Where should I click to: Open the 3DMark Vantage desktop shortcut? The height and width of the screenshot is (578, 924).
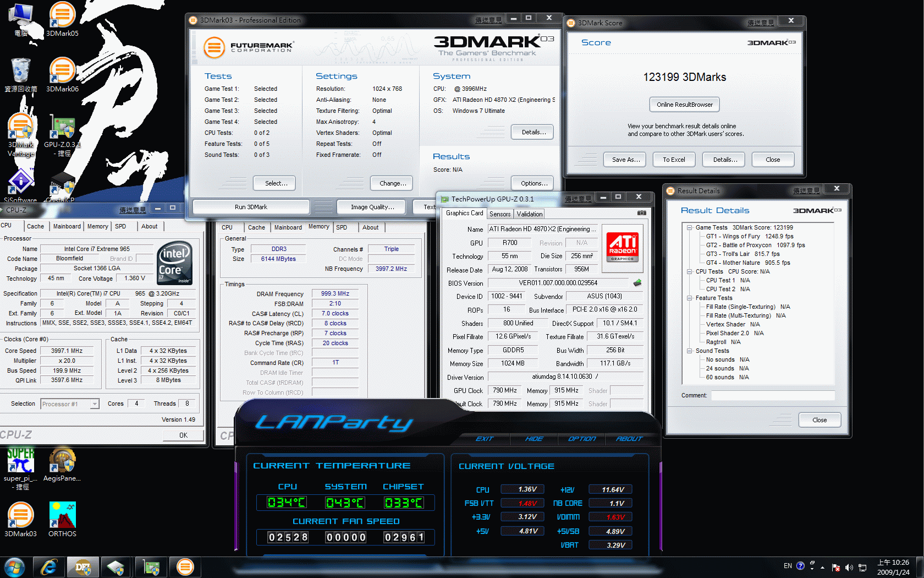point(21,135)
